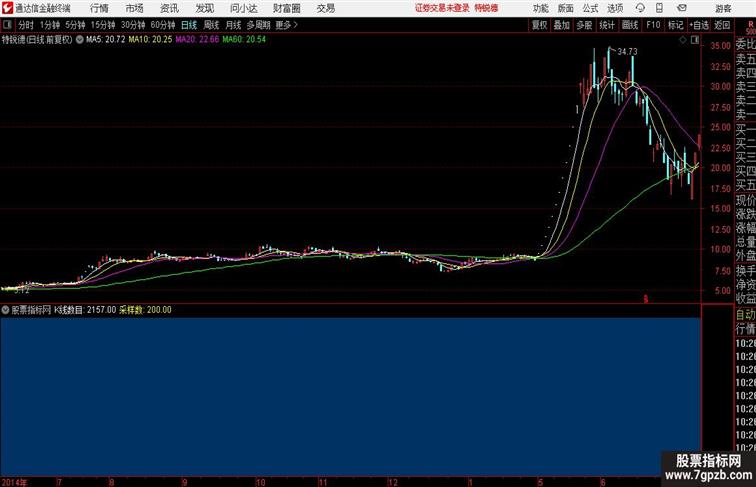Add stock with +自选 button
The width and height of the screenshot is (756, 487).
tap(699, 25)
